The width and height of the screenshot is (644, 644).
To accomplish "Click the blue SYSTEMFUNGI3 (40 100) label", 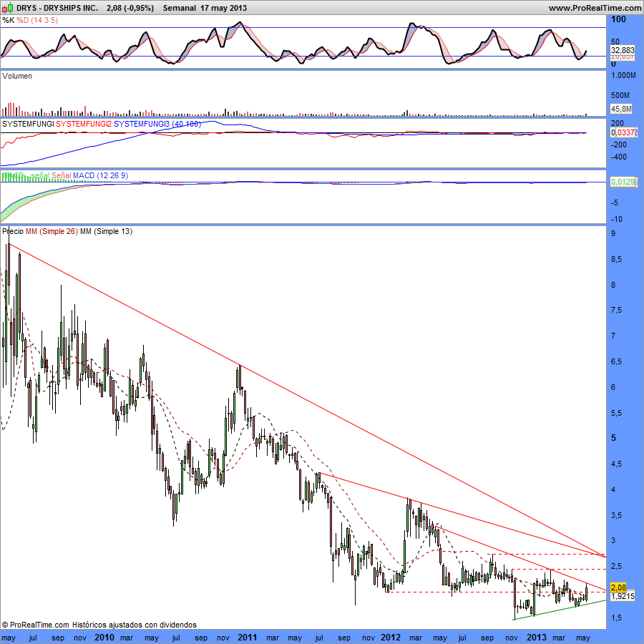I will coord(157,124).
